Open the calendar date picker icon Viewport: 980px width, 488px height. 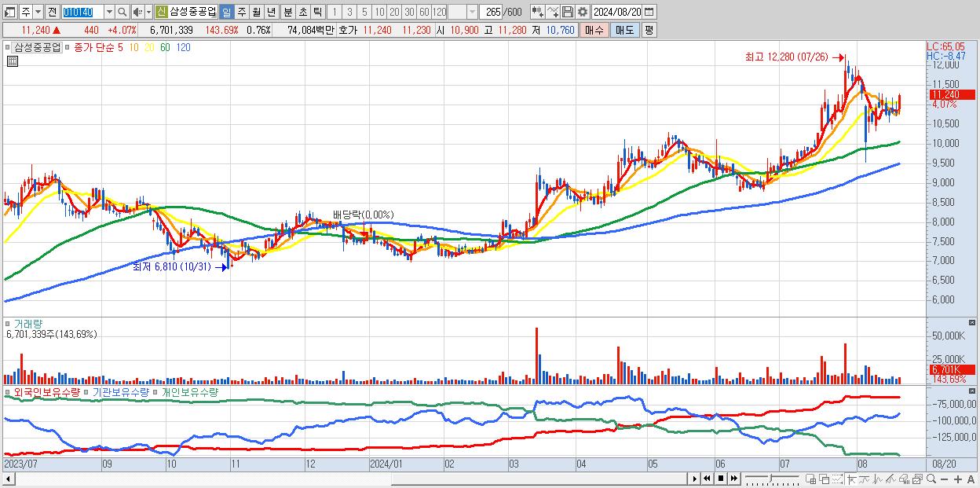click(x=649, y=12)
